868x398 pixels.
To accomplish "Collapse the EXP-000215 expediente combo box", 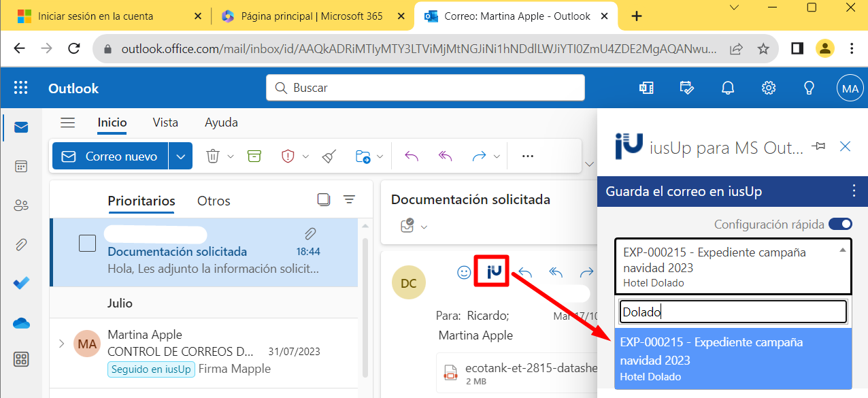I will [843, 250].
